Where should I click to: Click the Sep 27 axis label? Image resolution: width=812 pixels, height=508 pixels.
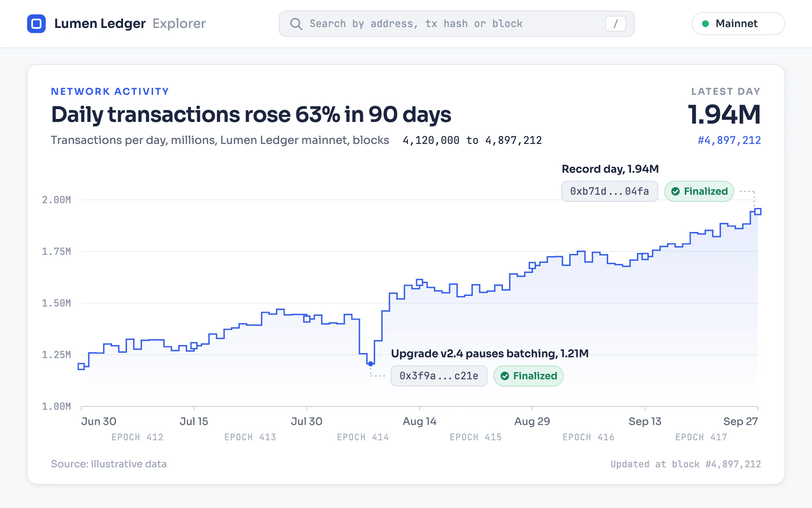point(741,421)
